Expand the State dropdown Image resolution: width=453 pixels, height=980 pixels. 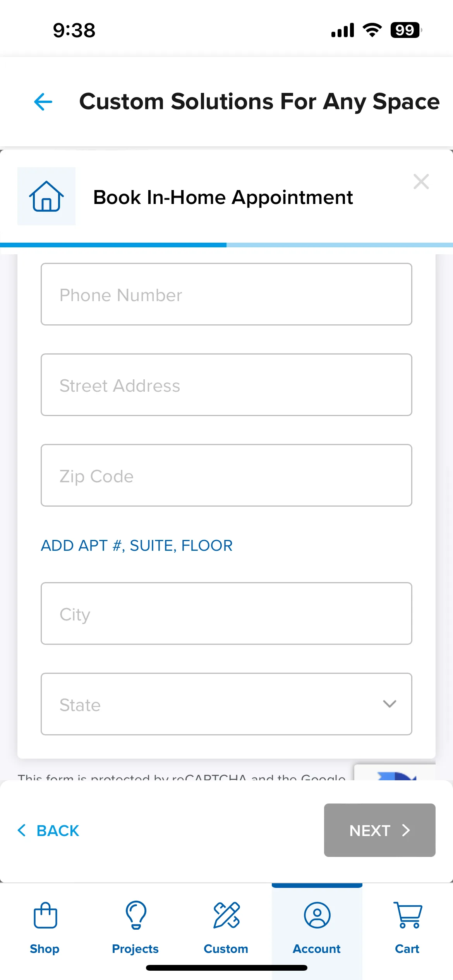click(226, 704)
